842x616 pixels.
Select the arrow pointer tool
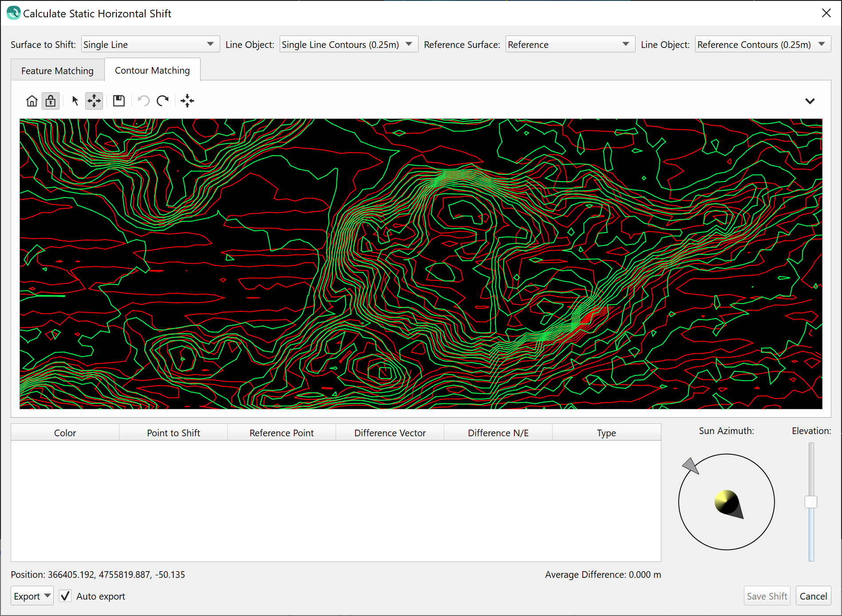[75, 101]
